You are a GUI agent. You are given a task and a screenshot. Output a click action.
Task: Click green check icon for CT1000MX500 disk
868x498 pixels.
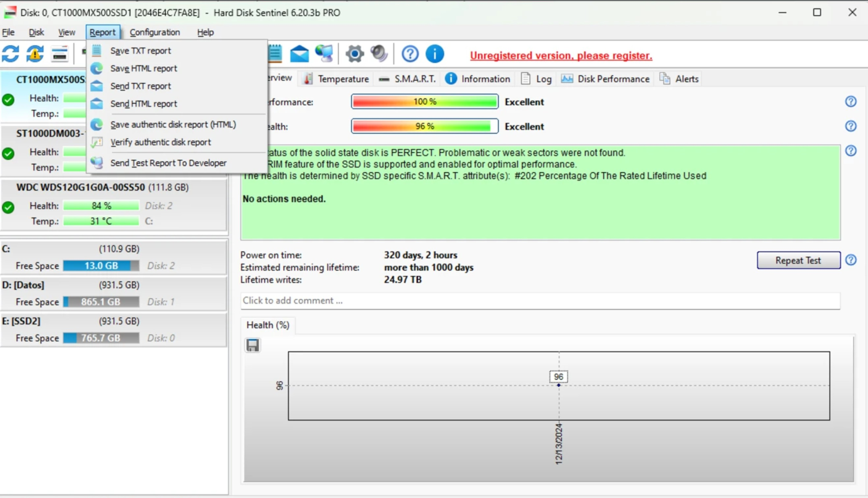click(8, 100)
